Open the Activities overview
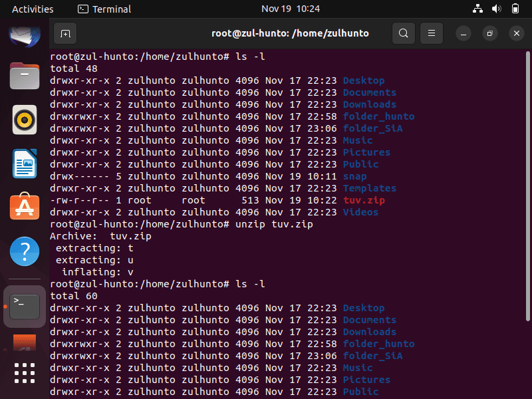 tap(33, 9)
